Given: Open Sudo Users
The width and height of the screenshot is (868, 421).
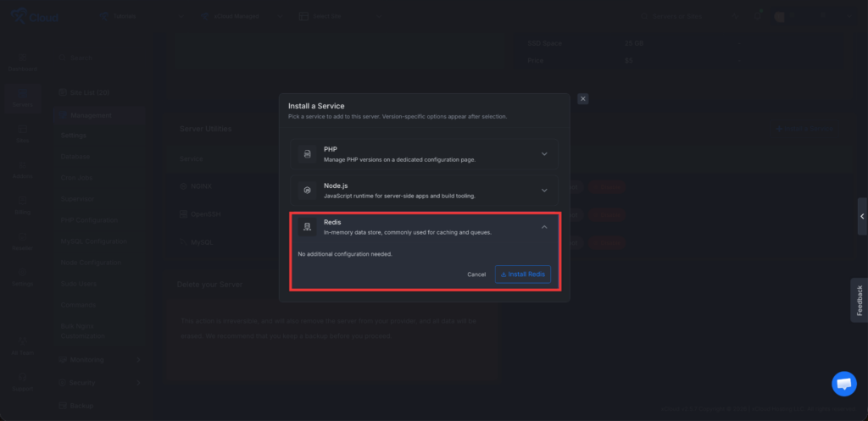Looking at the screenshot, I should click(x=79, y=283).
